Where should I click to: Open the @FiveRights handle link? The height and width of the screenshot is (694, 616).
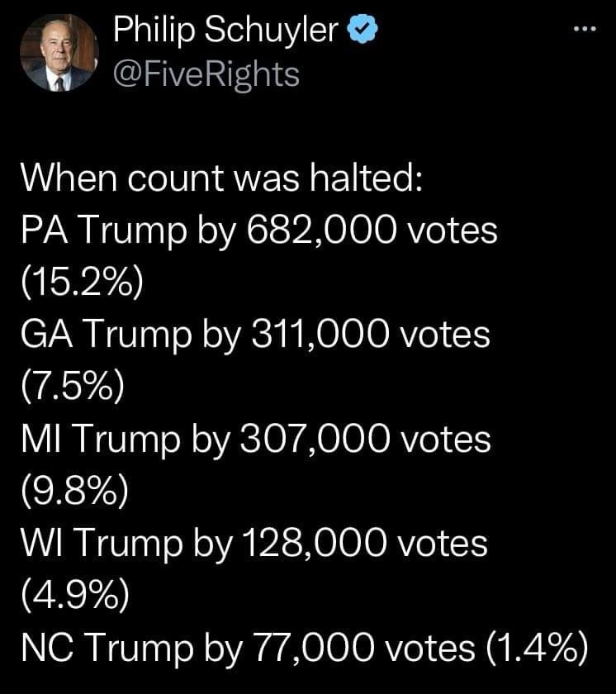point(206,74)
